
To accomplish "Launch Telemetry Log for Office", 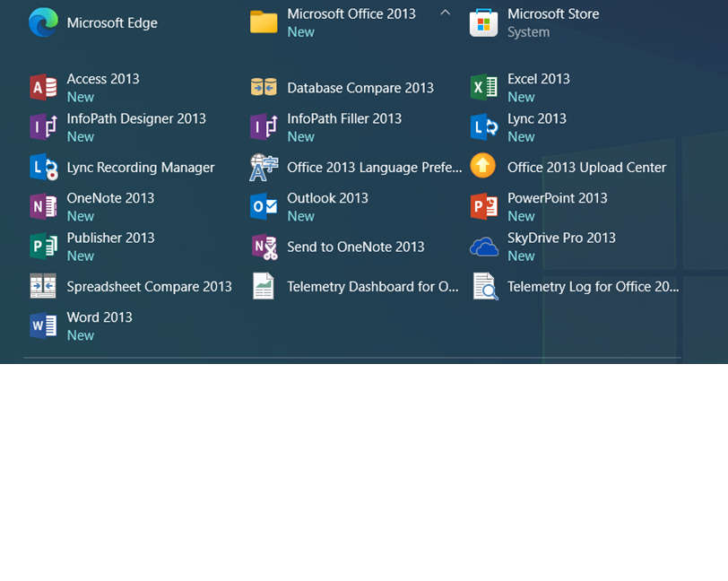I will (593, 287).
